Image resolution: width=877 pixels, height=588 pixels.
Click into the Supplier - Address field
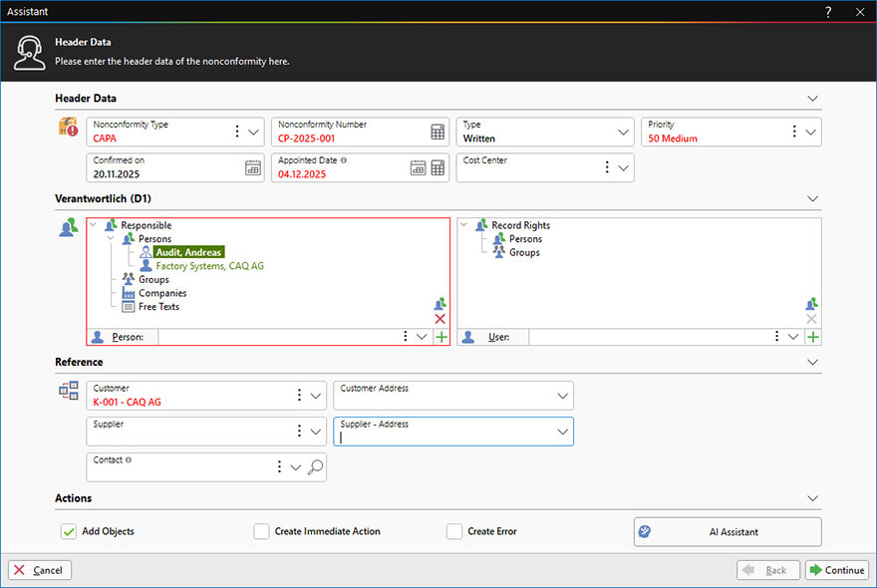pos(443,436)
